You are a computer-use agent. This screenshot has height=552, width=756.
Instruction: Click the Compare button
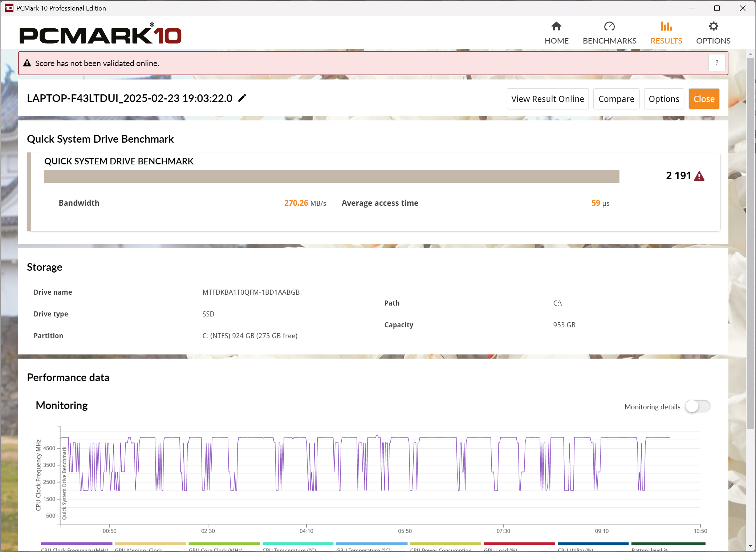click(617, 99)
